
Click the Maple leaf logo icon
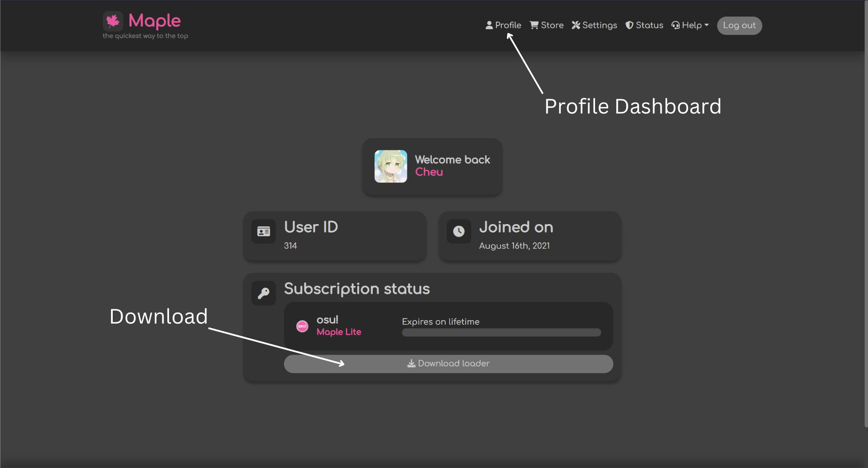[113, 21]
